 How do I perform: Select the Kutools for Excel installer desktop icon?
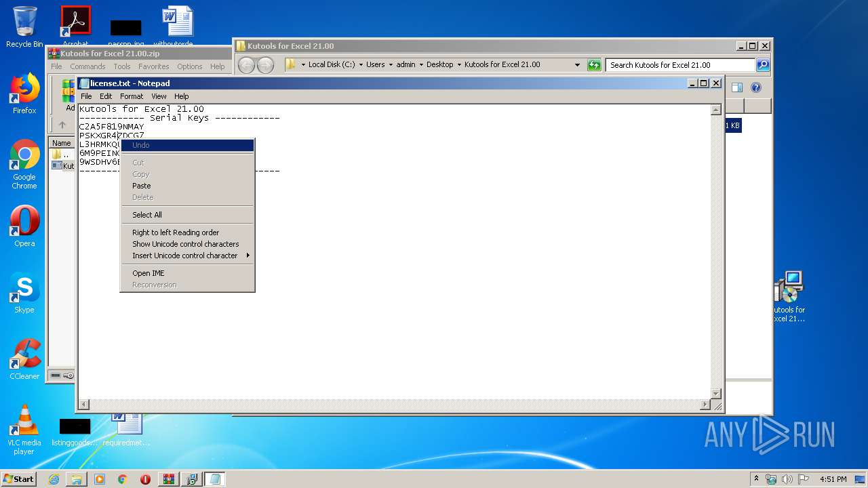(x=789, y=297)
